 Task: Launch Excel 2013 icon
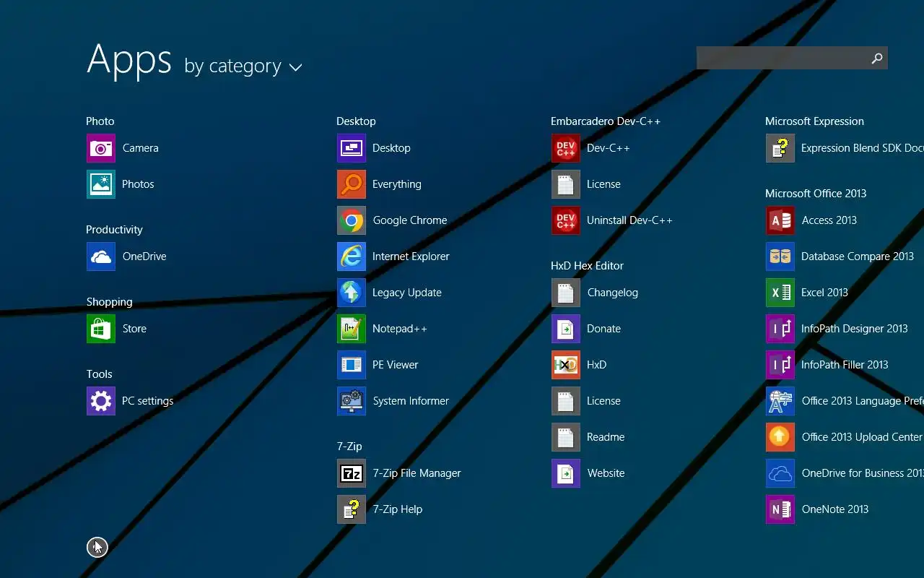[x=780, y=293]
